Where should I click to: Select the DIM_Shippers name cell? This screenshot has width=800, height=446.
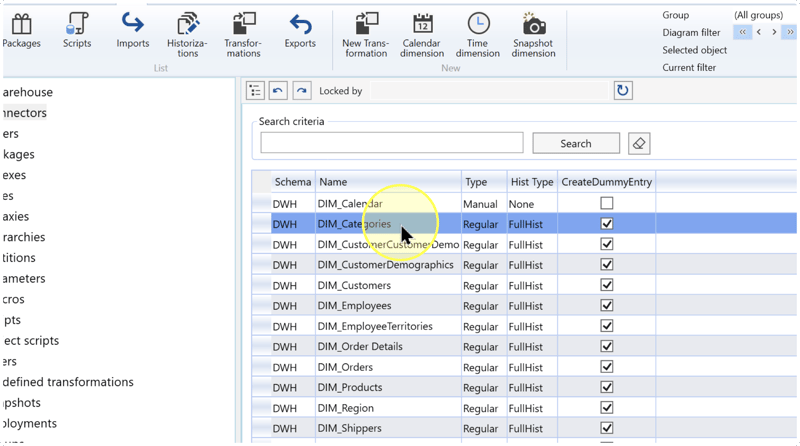tap(388, 428)
